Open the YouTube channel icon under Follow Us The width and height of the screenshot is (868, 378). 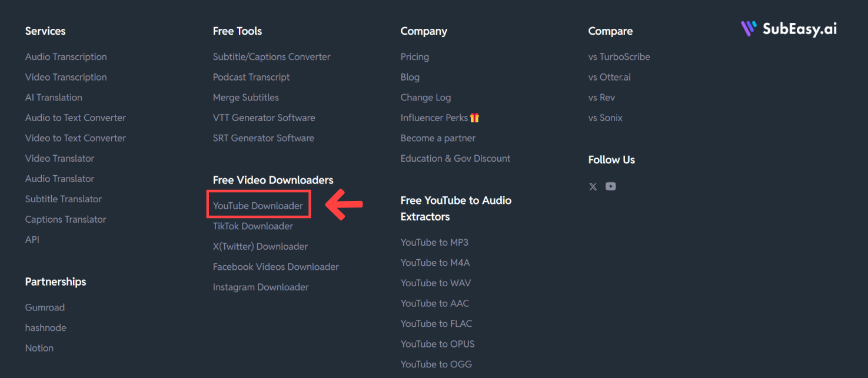click(611, 186)
